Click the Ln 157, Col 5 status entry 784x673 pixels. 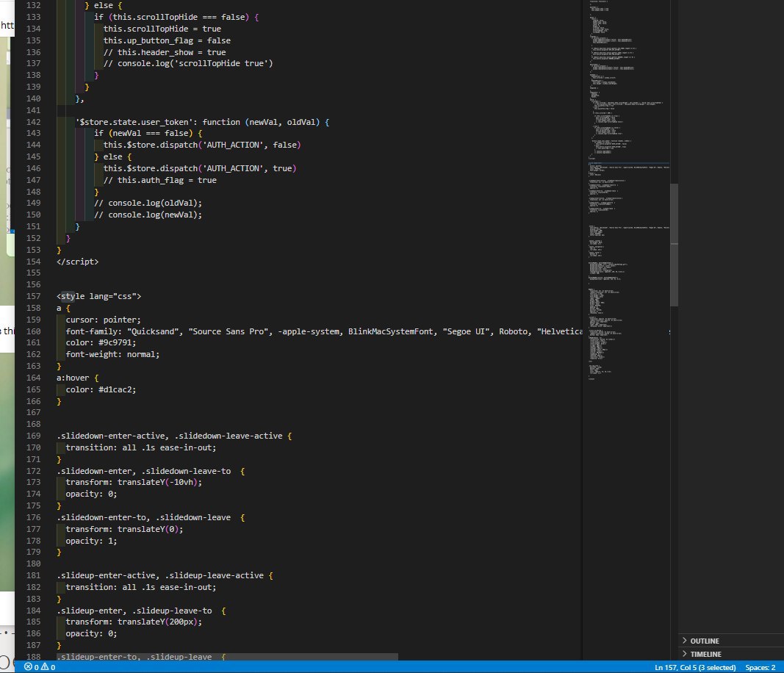(x=694, y=668)
